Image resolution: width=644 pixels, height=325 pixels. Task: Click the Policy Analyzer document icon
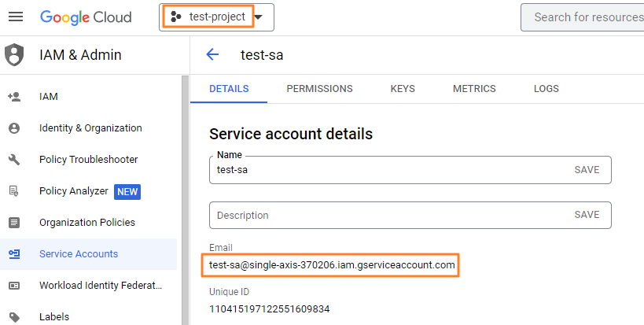14,191
